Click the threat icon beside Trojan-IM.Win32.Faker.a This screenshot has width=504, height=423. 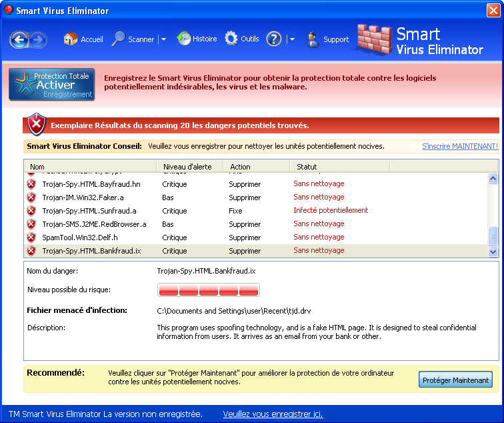(31, 197)
